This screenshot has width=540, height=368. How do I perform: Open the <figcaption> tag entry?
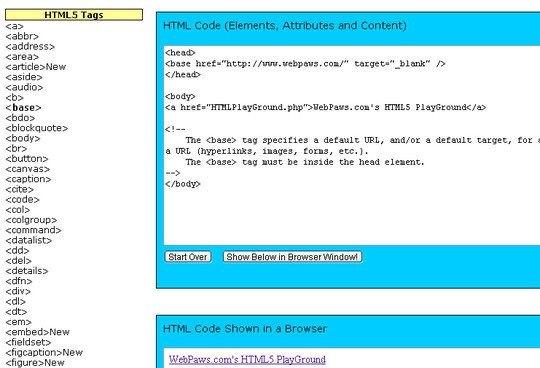pyautogui.click(x=44, y=353)
